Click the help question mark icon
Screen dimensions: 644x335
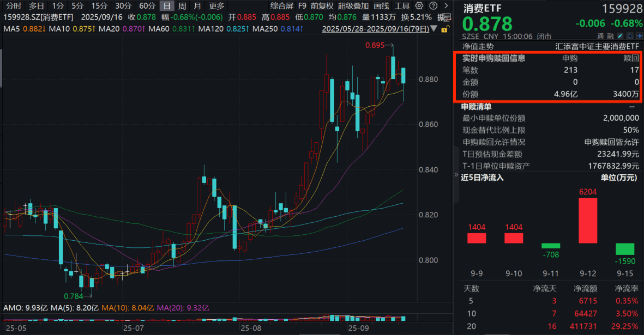pyautogui.click(x=433, y=6)
